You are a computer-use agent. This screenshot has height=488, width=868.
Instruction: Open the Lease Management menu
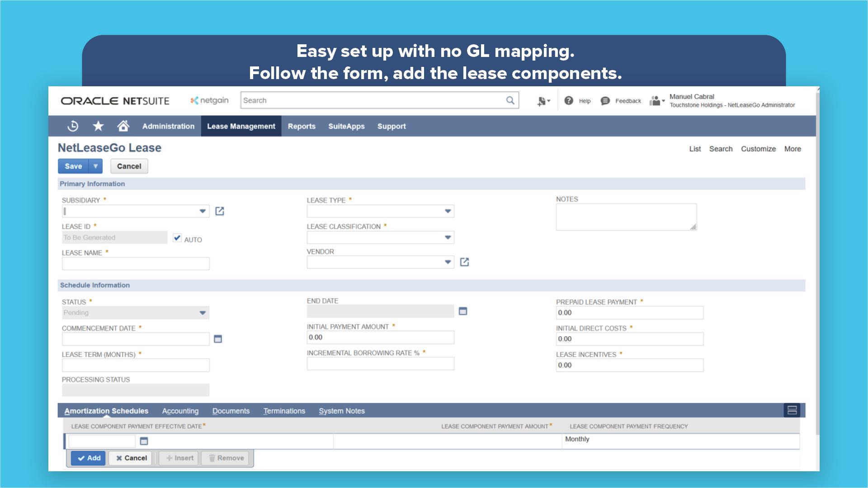(x=241, y=126)
